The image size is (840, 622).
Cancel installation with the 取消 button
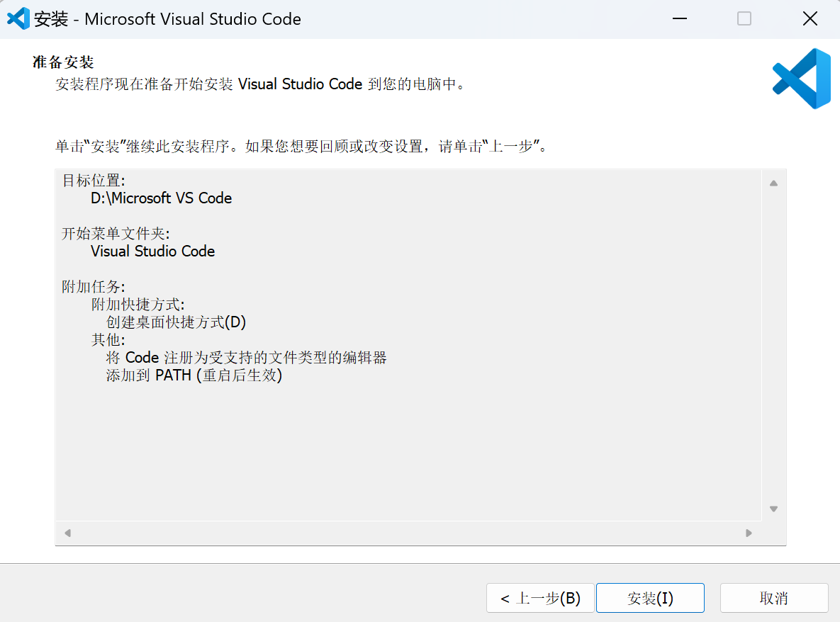[x=773, y=597]
